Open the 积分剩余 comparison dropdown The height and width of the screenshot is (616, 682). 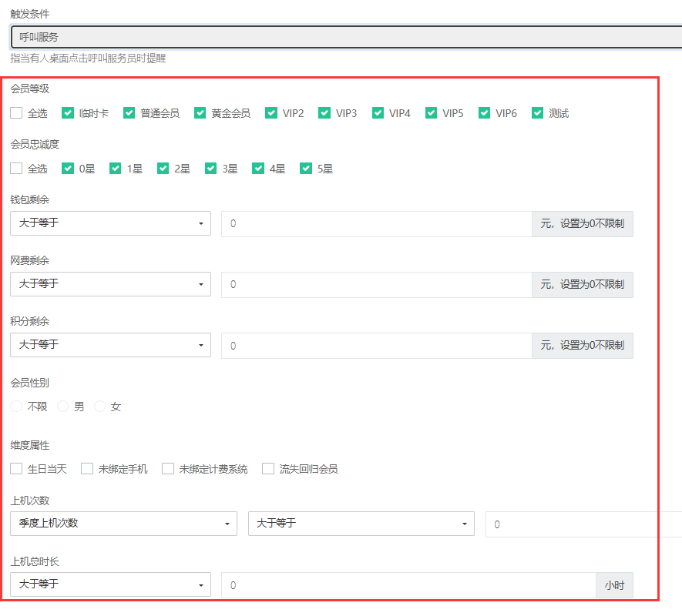coord(110,345)
